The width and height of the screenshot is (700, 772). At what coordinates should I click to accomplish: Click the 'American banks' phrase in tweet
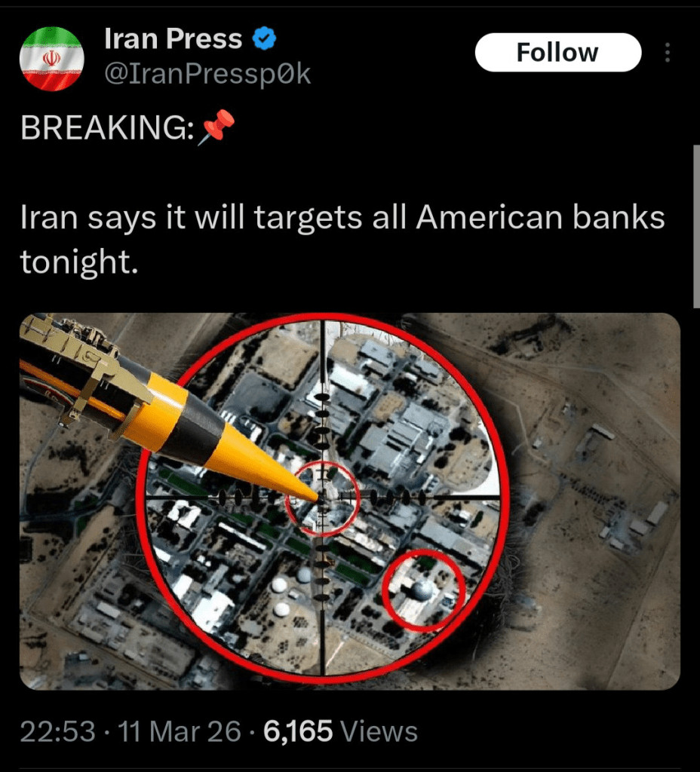[540, 217]
